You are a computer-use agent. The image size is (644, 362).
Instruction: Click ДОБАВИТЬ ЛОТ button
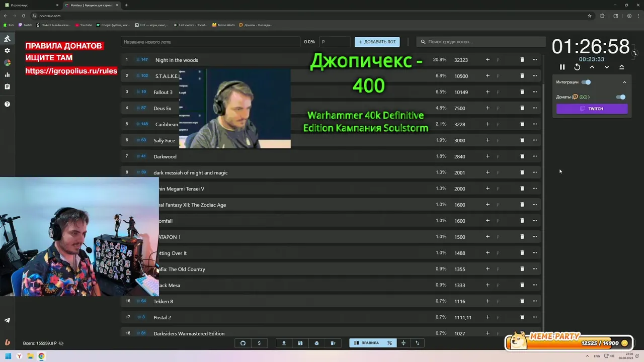click(377, 42)
